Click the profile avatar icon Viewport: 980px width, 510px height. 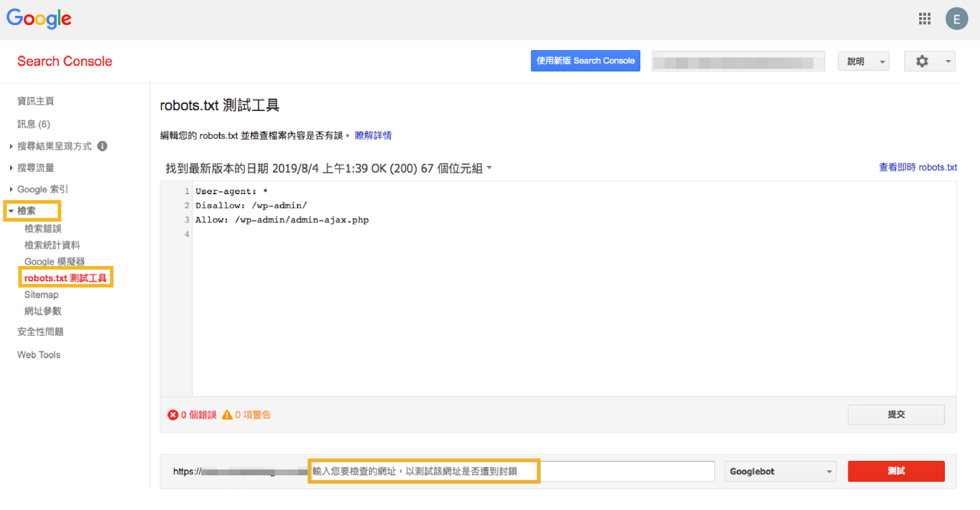click(957, 18)
